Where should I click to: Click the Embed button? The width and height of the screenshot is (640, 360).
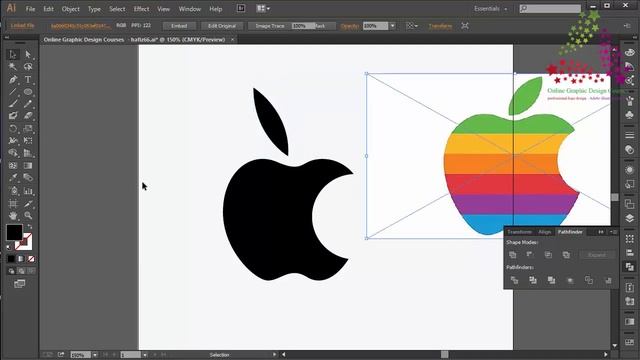pos(179,26)
